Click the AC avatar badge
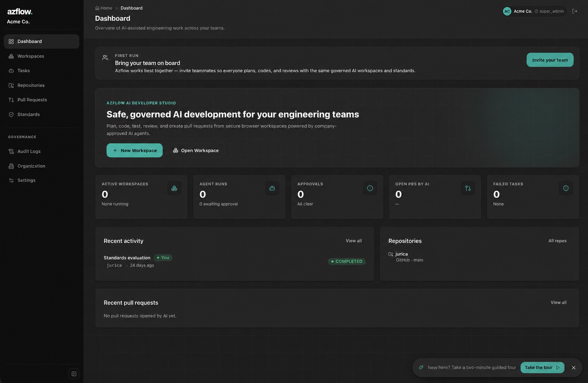Image resolution: width=588 pixels, height=383 pixels. click(507, 11)
